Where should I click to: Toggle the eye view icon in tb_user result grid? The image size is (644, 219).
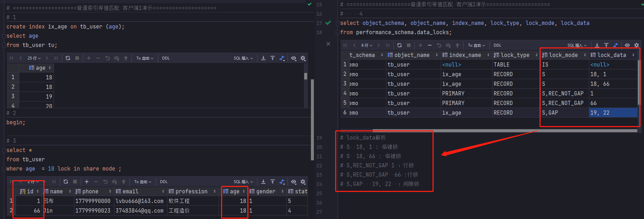(x=294, y=182)
